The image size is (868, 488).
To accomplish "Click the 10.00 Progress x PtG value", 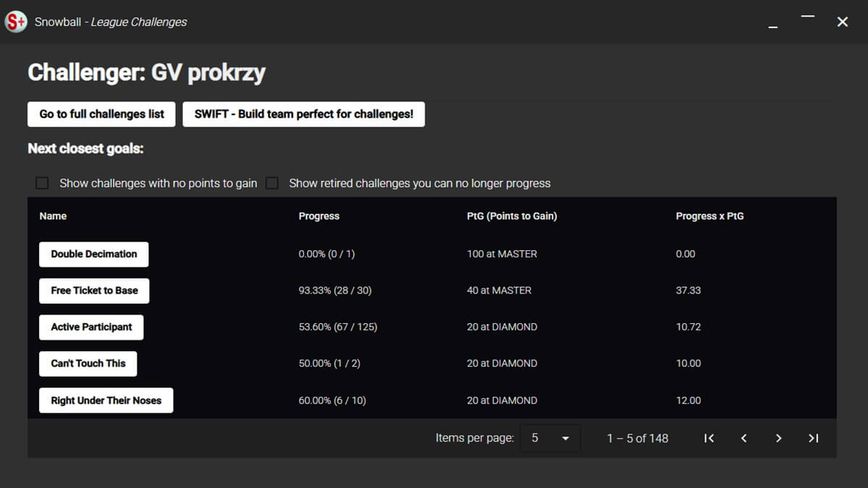I will tap(689, 364).
